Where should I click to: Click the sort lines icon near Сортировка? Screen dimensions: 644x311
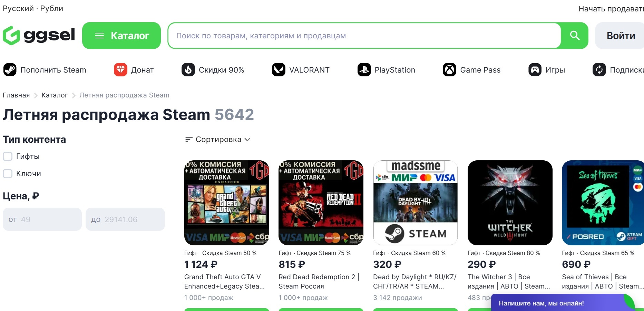(x=188, y=139)
